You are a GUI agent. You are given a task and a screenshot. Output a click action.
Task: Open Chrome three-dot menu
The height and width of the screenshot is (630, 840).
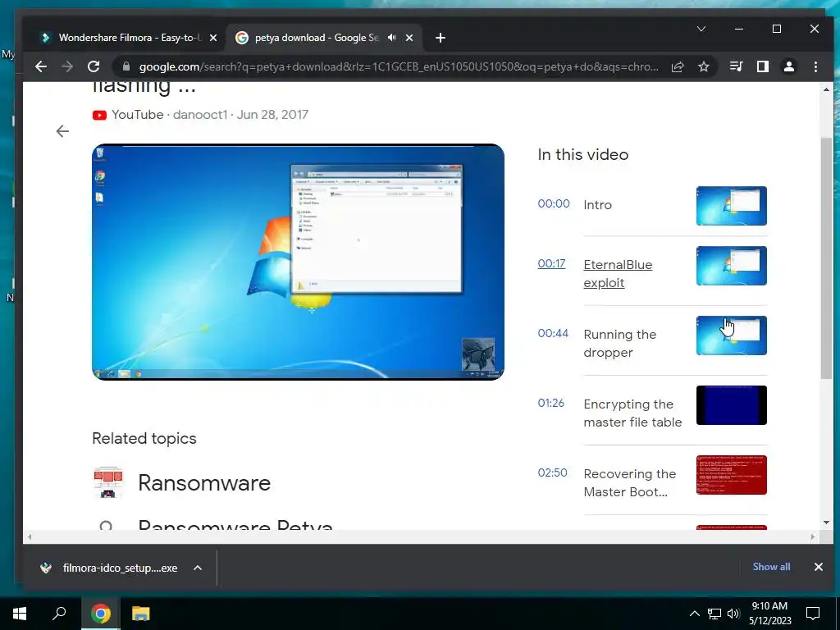click(x=815, y=66)
